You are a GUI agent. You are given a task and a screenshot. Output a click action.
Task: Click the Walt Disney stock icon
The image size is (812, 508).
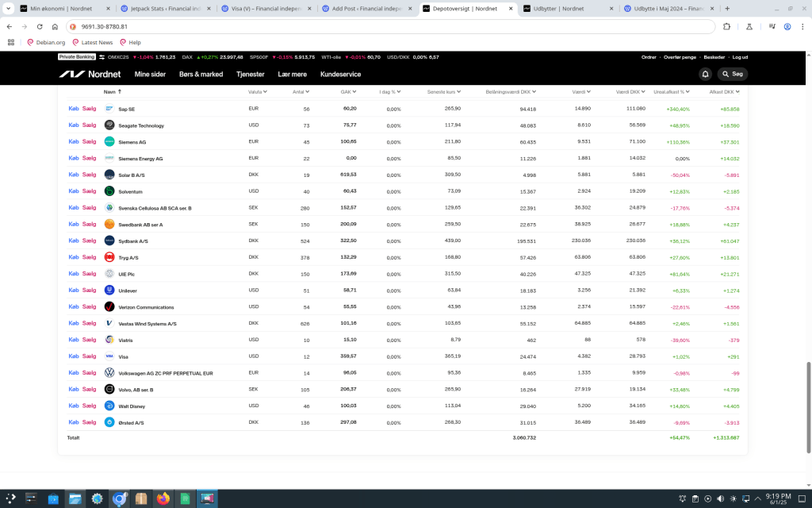pos(109,406)
